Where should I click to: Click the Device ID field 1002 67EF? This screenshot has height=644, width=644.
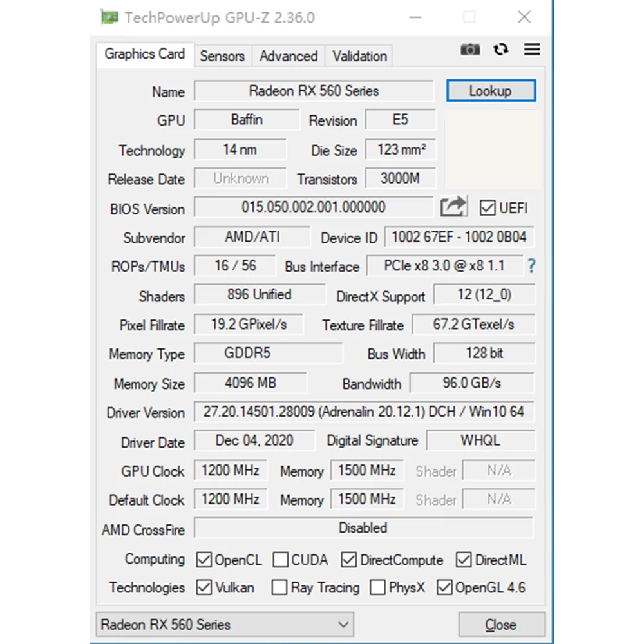click(459, 237)
